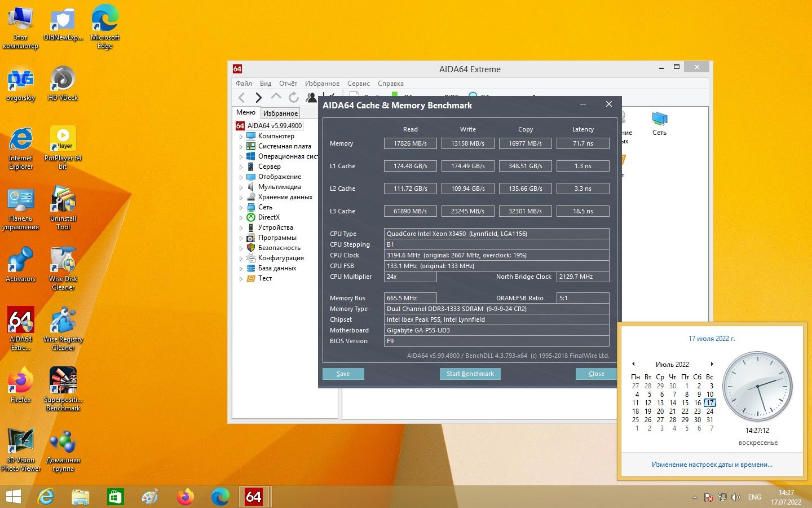Open Superposition Benchmark desktop shortcut
This screenshot has height=508, width=812.
coord(63,389)
